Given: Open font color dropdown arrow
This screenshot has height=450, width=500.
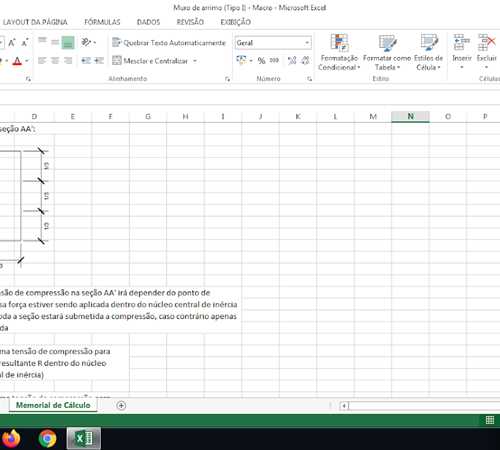Looking at the screenshot, I should click(x=27, y=61).
